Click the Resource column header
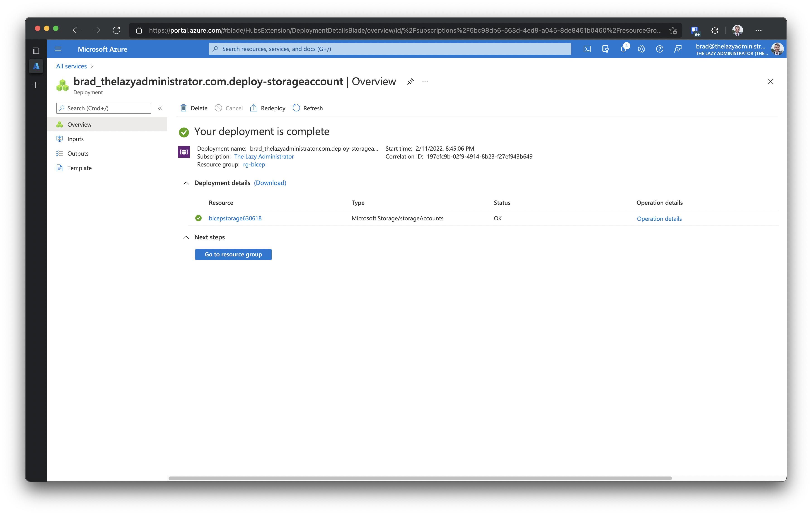 [221, 202]
